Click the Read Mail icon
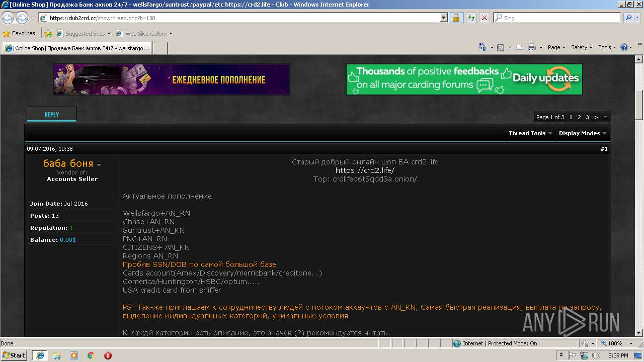Viewport: 644px width, 362px height. point(519,47)
